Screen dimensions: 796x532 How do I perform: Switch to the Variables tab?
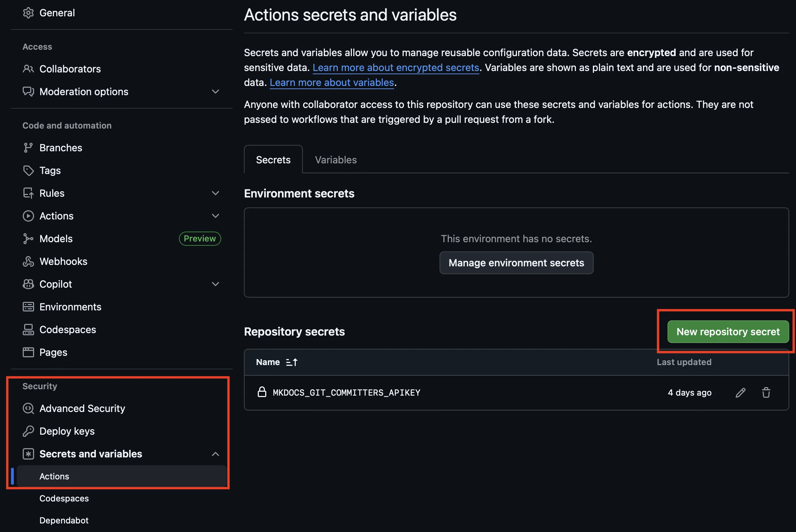click(x=336, y=160)
